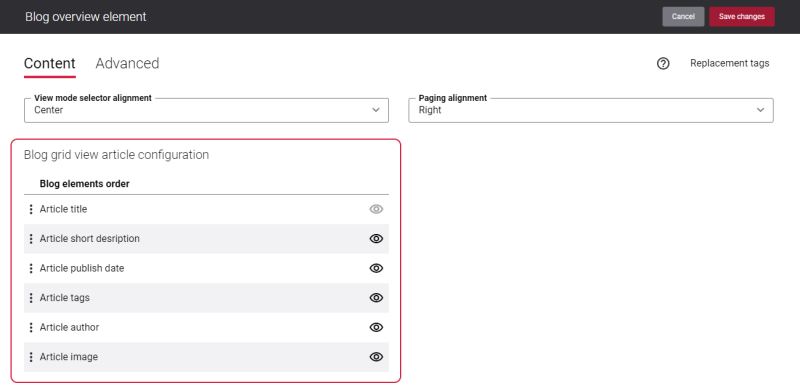800x391 pixels.
Task: Open the Paging alignment dropdown
Action: tap(591, 110)
